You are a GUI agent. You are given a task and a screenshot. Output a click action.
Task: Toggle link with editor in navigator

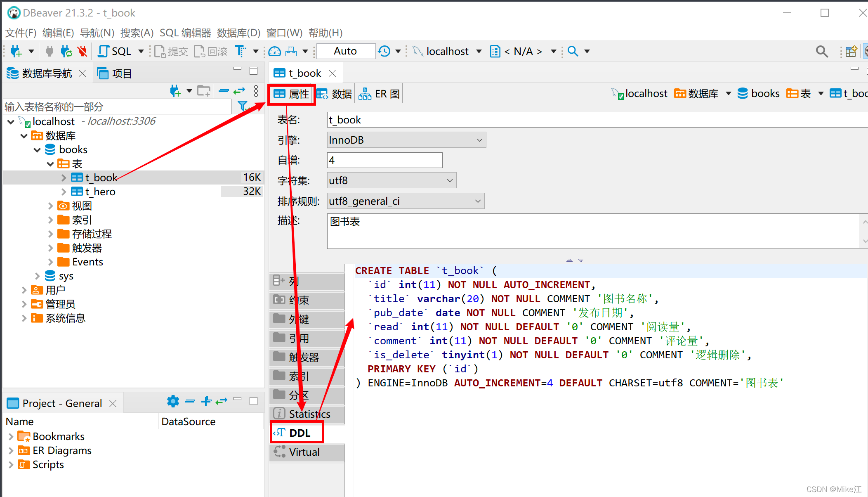pyautogui.click(x=239, y=91)
